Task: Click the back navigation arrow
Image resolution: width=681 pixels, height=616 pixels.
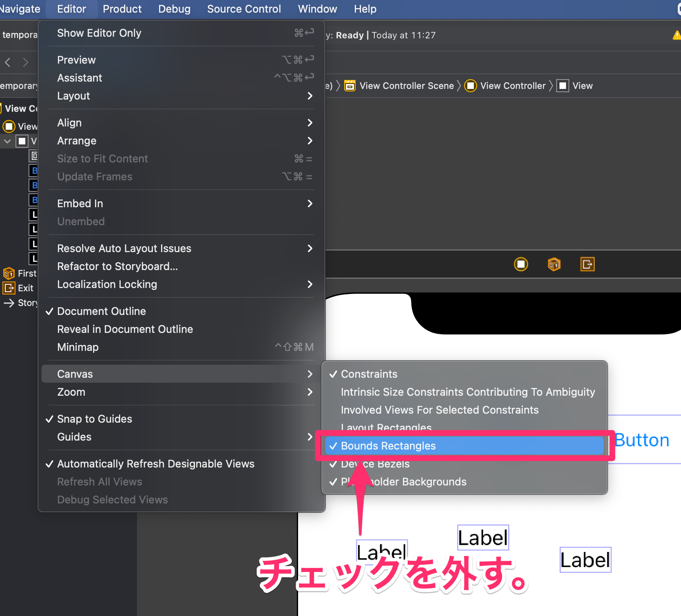Action: pyautogui.click(x=7, y=62)
